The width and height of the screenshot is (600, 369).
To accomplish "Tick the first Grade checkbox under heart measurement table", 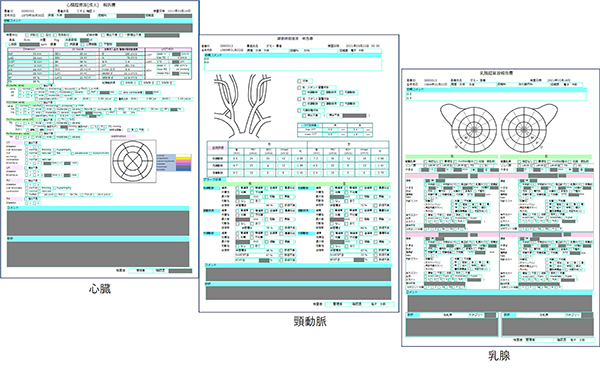I will [x=122, y=83].
